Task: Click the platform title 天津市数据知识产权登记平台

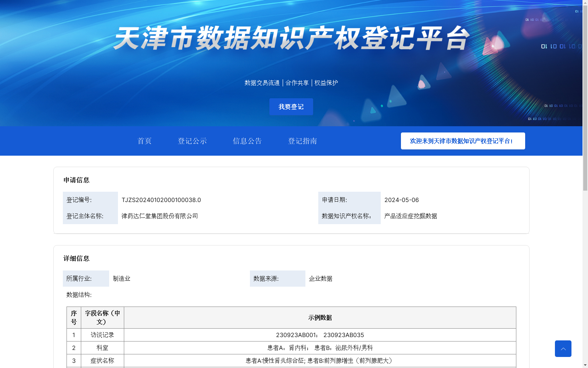Action: [x=291, y=38]
